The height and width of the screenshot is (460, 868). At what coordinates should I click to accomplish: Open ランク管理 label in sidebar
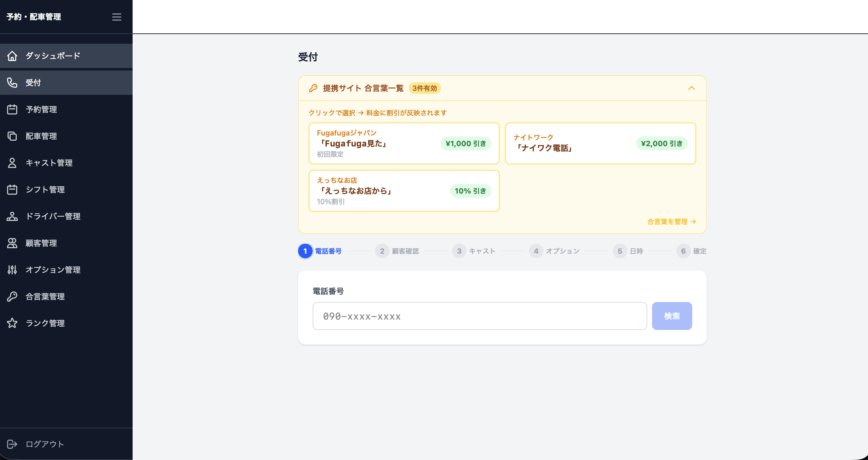tap(45, 323)
